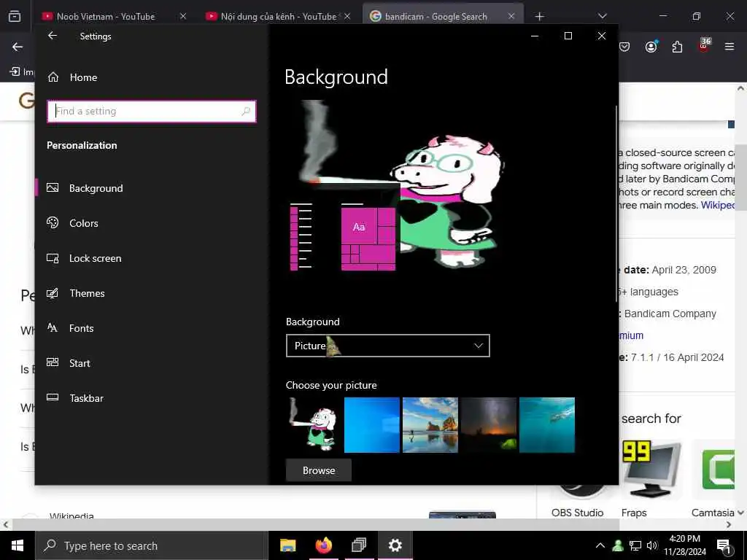The height and width of the screenshot is (560, 747).
Task: Click extension icon with 36 badge
Action: (704, 44)
